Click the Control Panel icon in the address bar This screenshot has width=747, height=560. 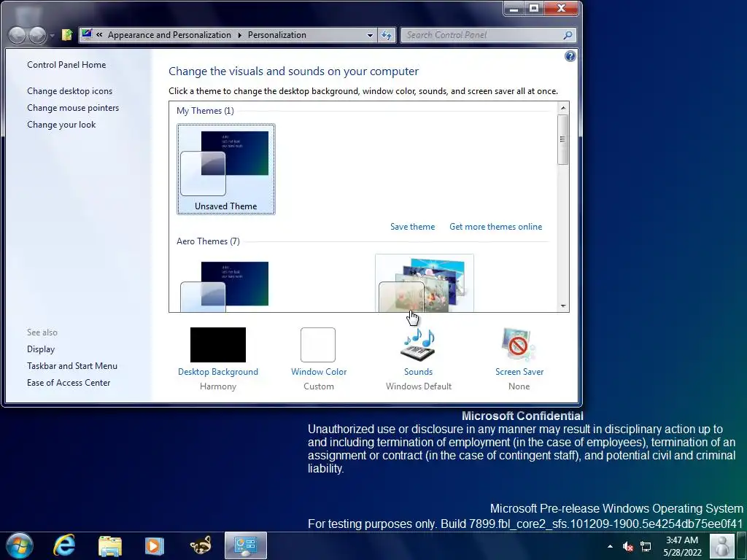[x=87, y=34]
